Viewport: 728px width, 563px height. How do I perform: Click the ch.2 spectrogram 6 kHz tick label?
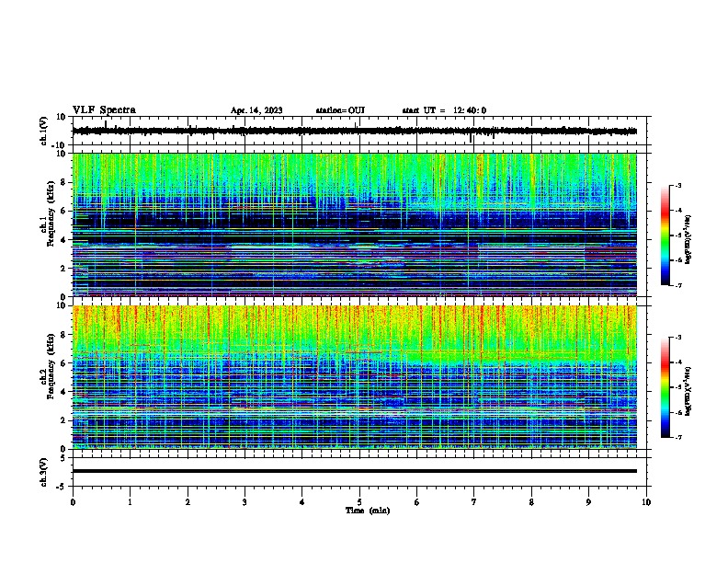(63, 363)
